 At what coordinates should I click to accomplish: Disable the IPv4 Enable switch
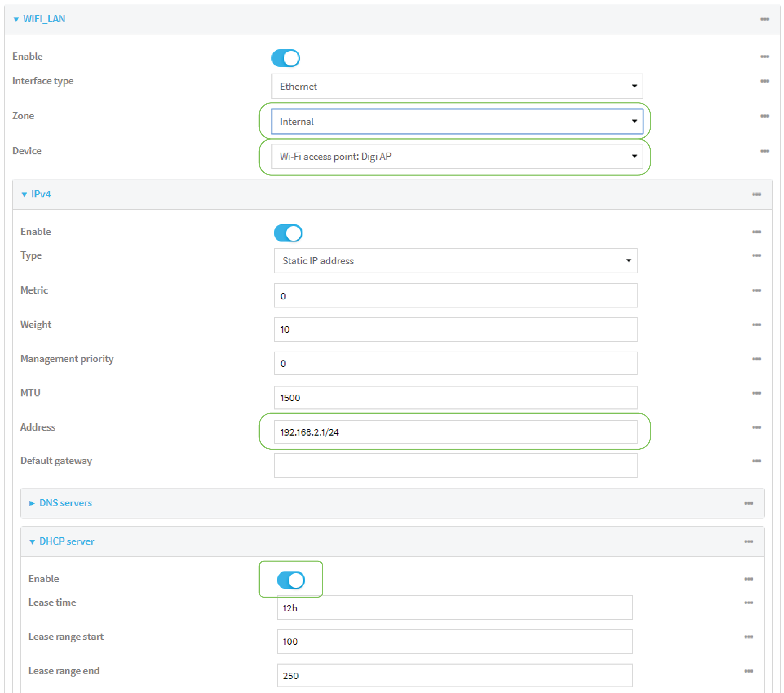(288, 233)
